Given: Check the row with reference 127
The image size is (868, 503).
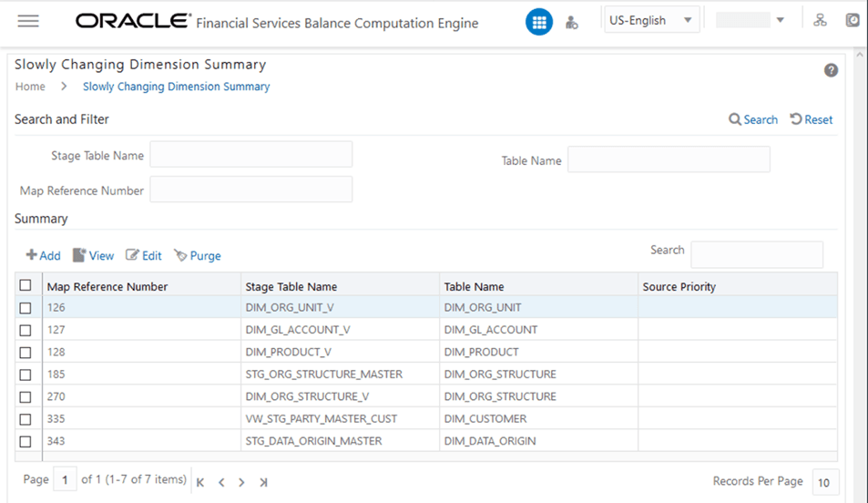Looking at the screenshot, I should tap(26, 330).
